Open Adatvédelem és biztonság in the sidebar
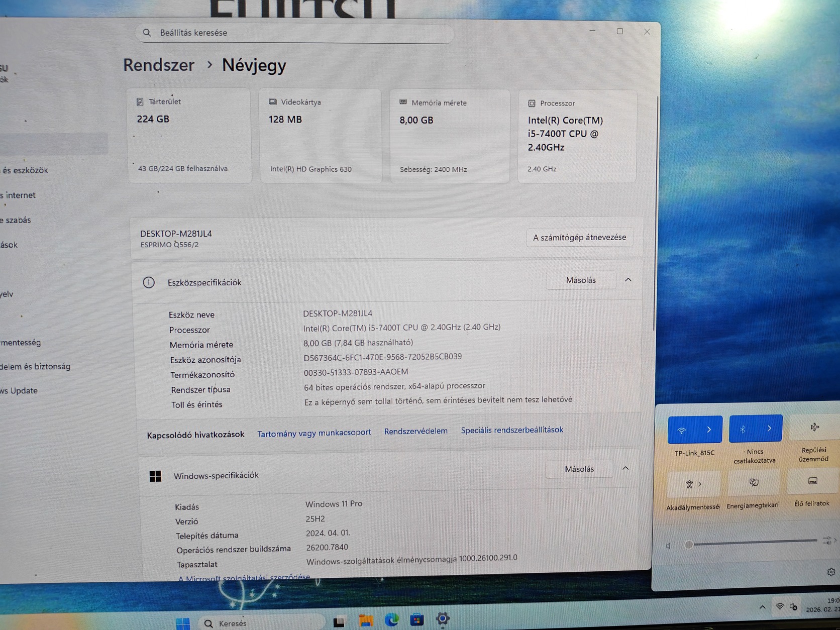Viewport: 840px width, 630px height. pos(35,367)
